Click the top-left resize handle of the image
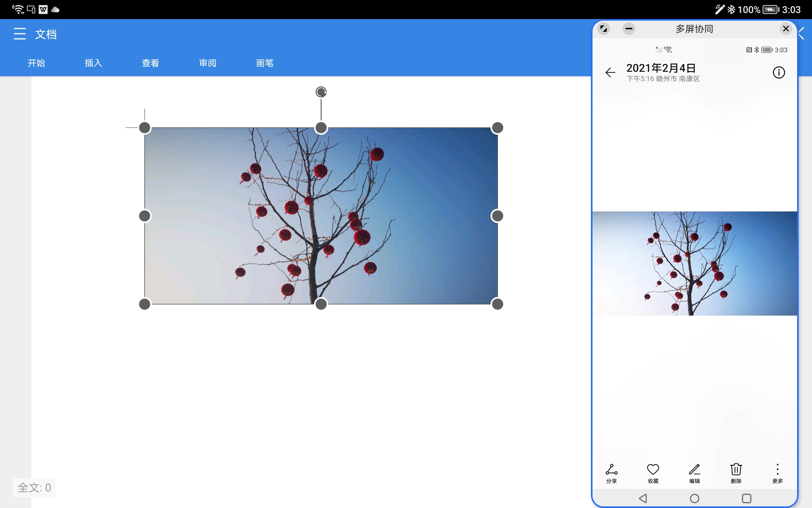 coord(145,128)
